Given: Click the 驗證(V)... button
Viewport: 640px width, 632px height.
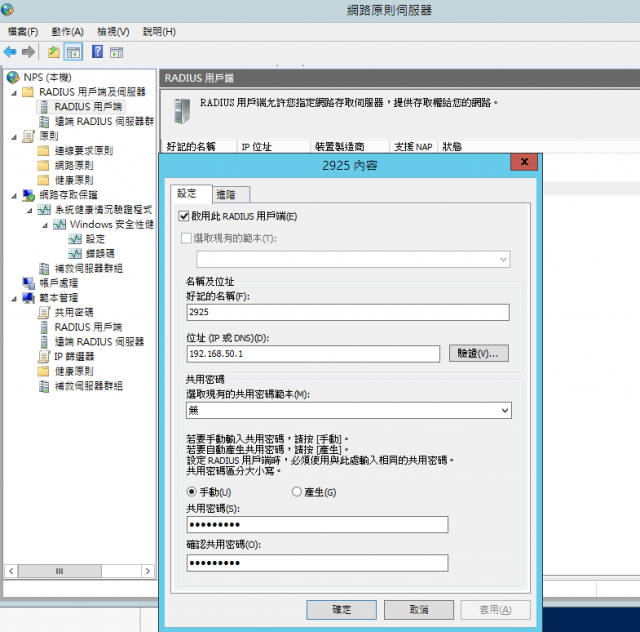Looking at the screenshot, I should point(479,353).
